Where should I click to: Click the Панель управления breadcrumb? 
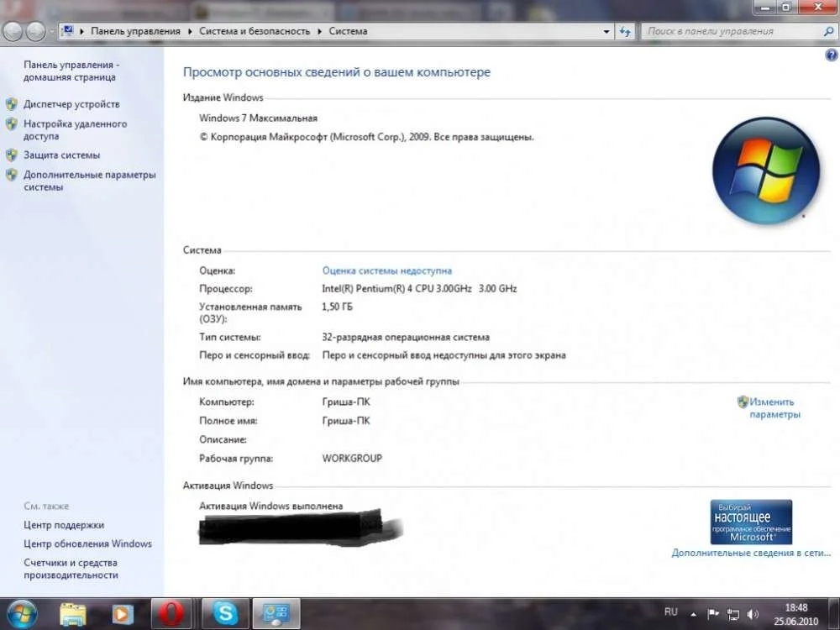click(135, 31)
